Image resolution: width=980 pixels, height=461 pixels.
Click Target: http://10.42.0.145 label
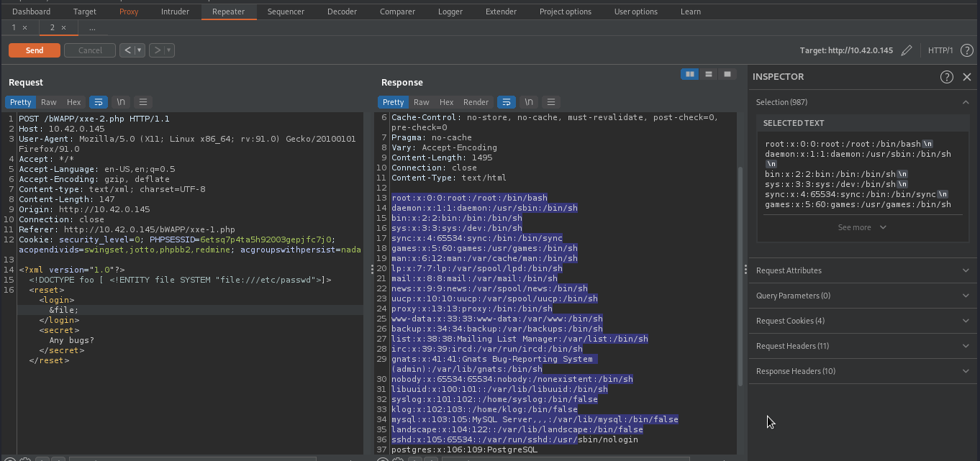(x=846, y=50)
